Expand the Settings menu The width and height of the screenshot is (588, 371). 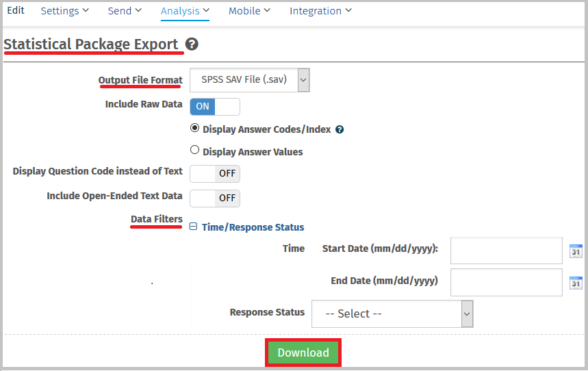tap(65, 11)
